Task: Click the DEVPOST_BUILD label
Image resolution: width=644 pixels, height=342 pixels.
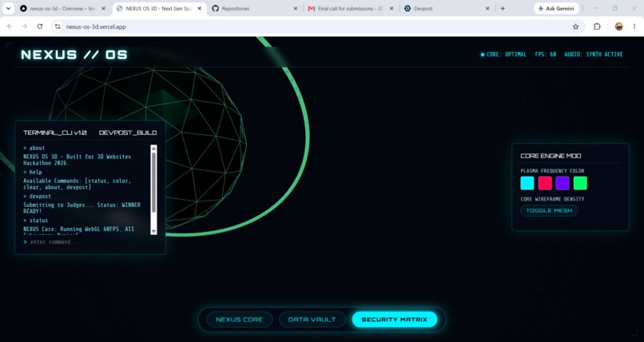Action: click(128, 133)
